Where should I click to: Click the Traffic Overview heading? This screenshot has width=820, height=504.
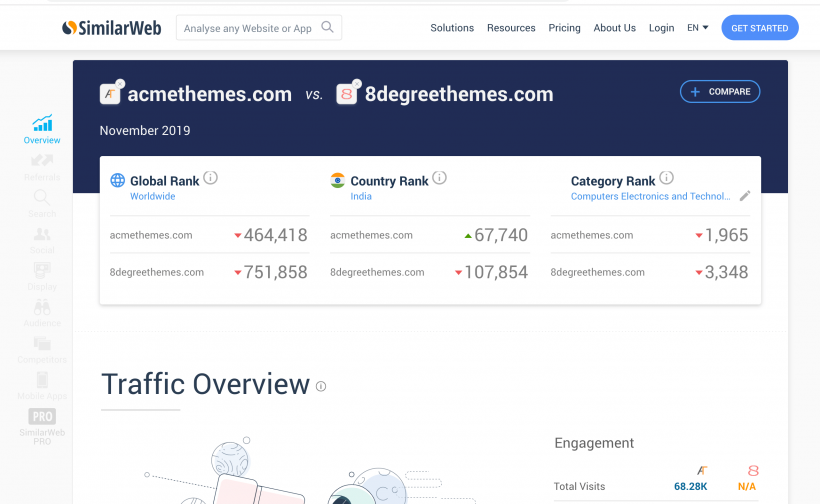206,384
